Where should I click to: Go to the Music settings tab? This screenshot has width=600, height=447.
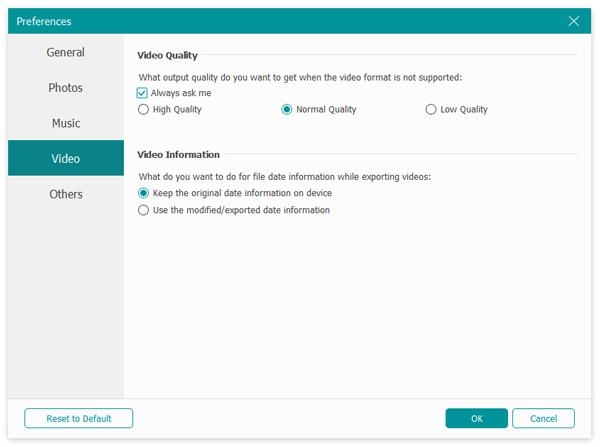coord(66,124)
